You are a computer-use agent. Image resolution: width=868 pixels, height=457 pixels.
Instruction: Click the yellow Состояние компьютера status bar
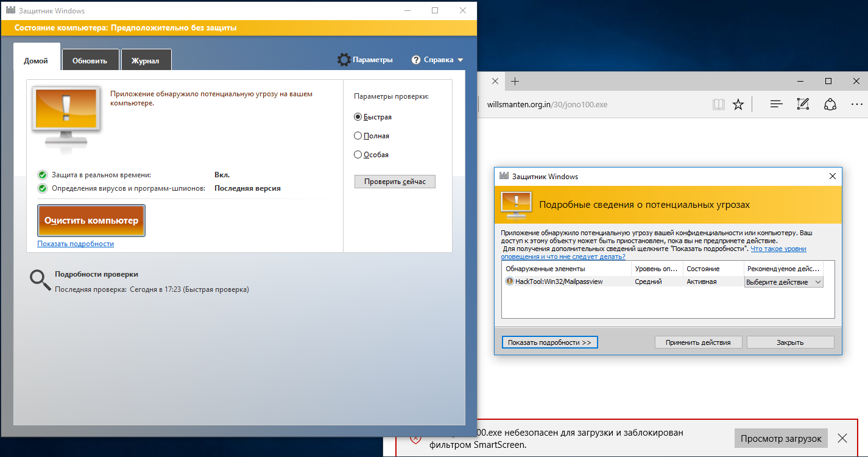point(238,27)
